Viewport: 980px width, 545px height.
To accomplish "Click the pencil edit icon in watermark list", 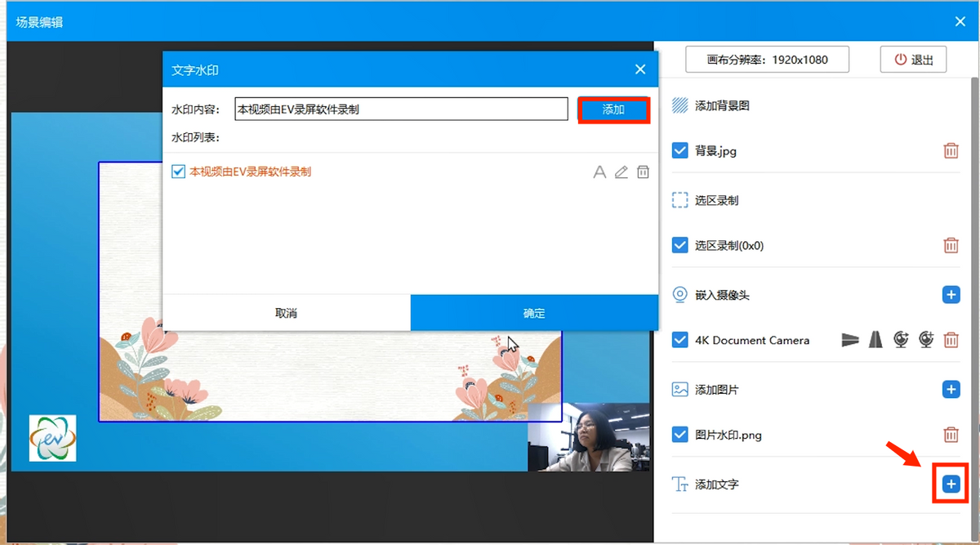I will [621, 172].
